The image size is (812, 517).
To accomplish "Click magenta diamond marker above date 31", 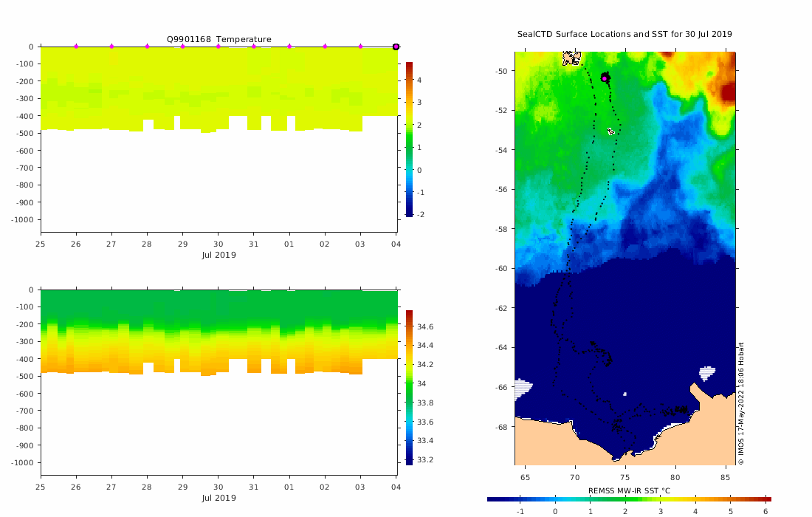I will pyautogui.click(x=254, y=47).
